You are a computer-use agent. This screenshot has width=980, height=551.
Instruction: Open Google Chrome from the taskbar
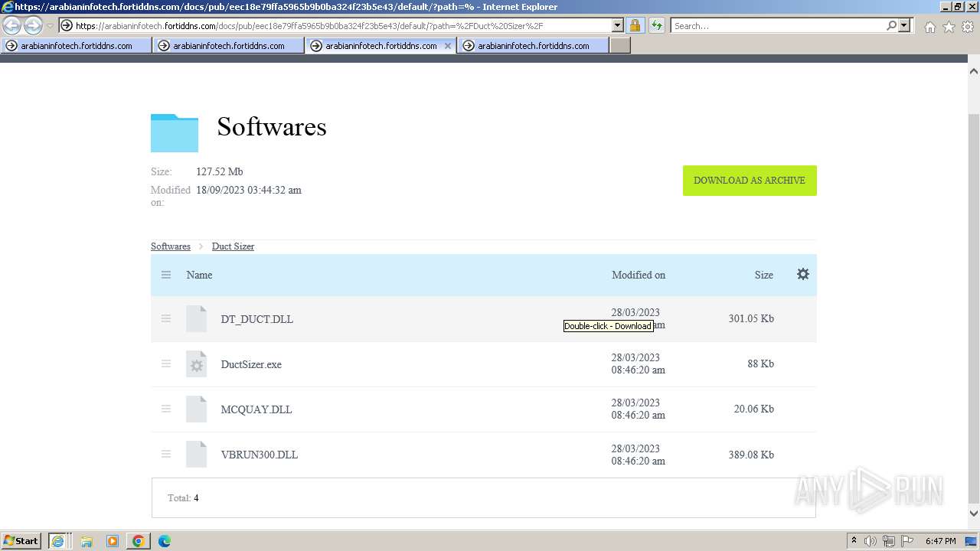point(139,541)
